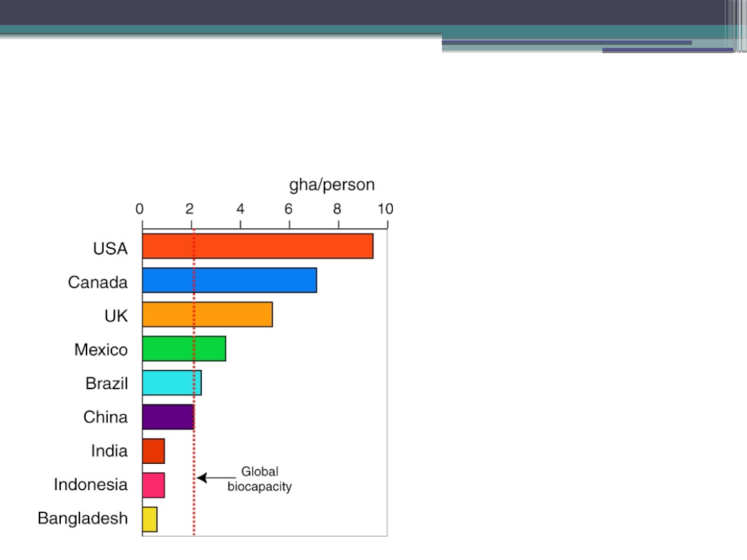Click the 'Canada' country label
Image resolution: width=747 pixels, height=560 pixels.
coord(98,282)
